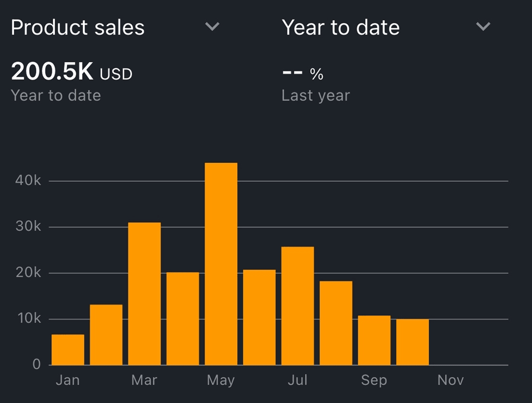
Task: Select the October sales bar
Action: click(x=412, y=342)
